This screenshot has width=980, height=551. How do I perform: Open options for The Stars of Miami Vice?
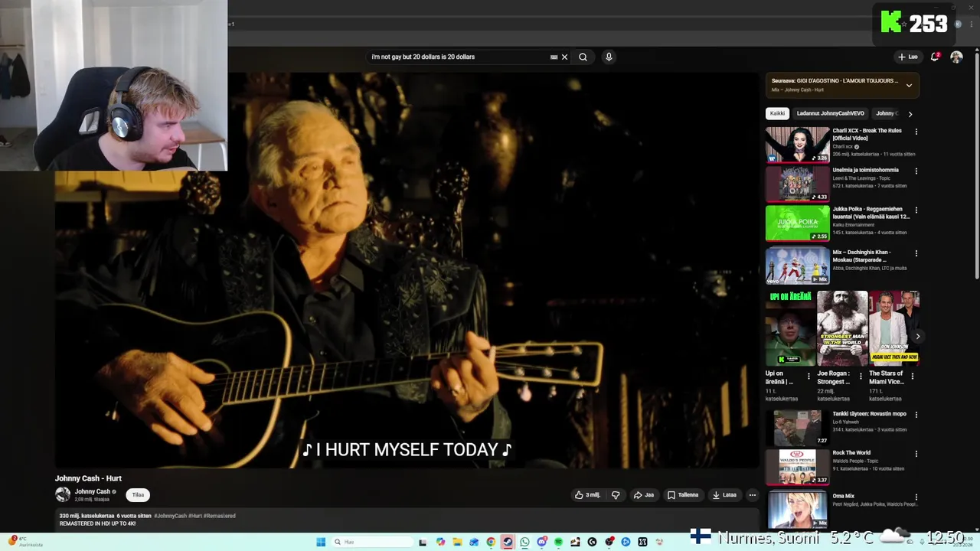tap(912, 376)
